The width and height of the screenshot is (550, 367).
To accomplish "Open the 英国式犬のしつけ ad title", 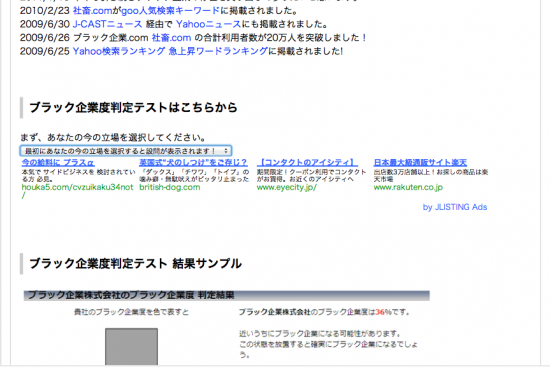I will [x=193, y=162].
